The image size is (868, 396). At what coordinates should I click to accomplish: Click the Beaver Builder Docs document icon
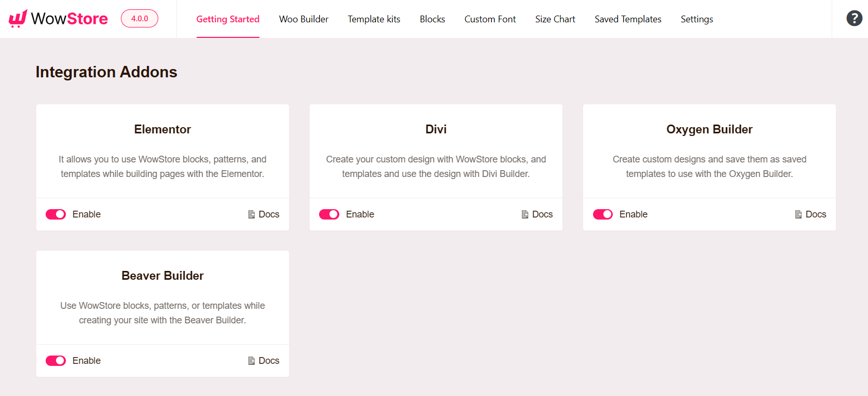pos(251,361)
